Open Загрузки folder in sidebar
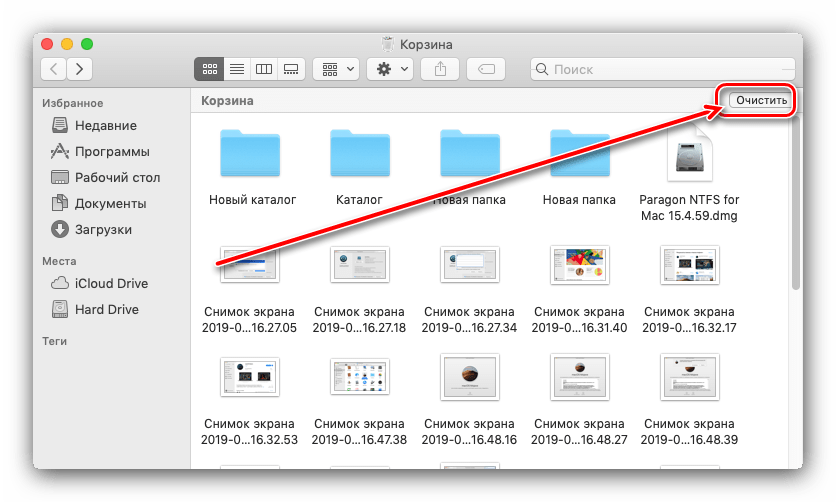This screenshot has height=502, width=836. 102,230
